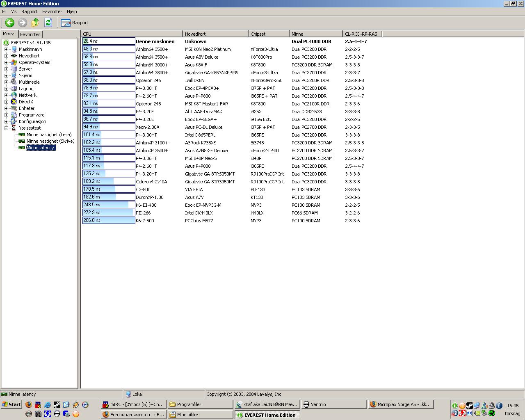Expand the Skjerm tree node

pyautogui.click(x=6, y=75)
